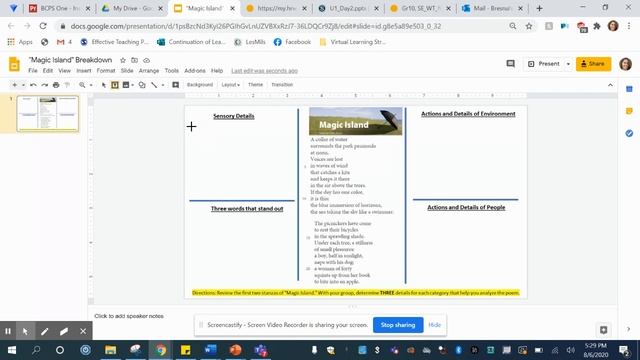640x360 pixels.
Task: Open the View menu
Action: coord(64,71)
